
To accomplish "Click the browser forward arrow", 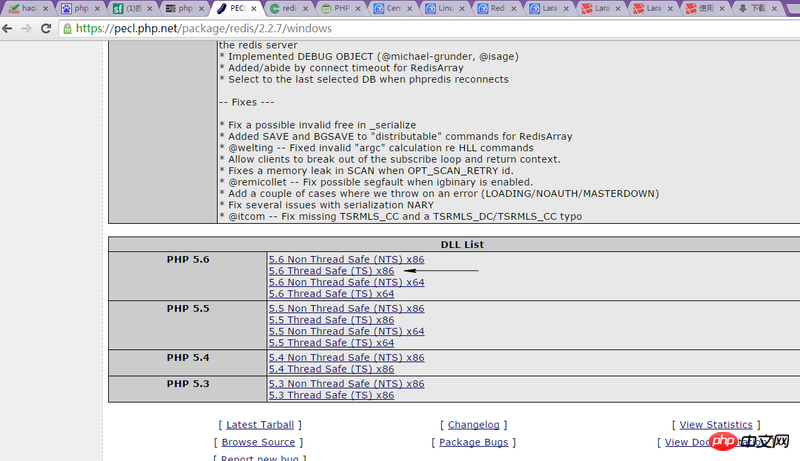I will [27, 29].
